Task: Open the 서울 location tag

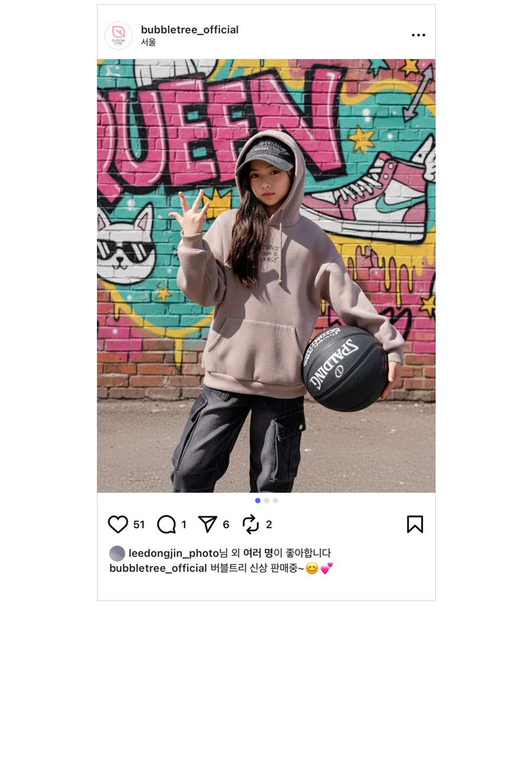Action: click(x=148, y=42)
